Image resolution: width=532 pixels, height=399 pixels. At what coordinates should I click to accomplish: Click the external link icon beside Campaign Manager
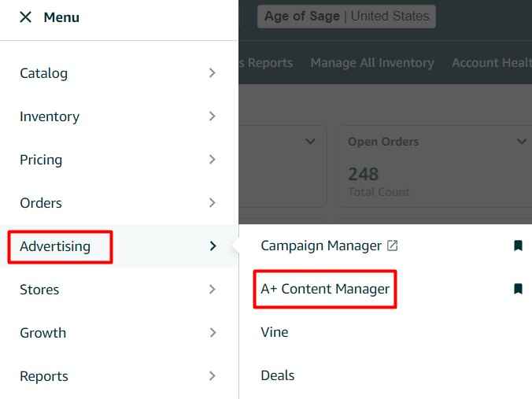click(393, 246)
